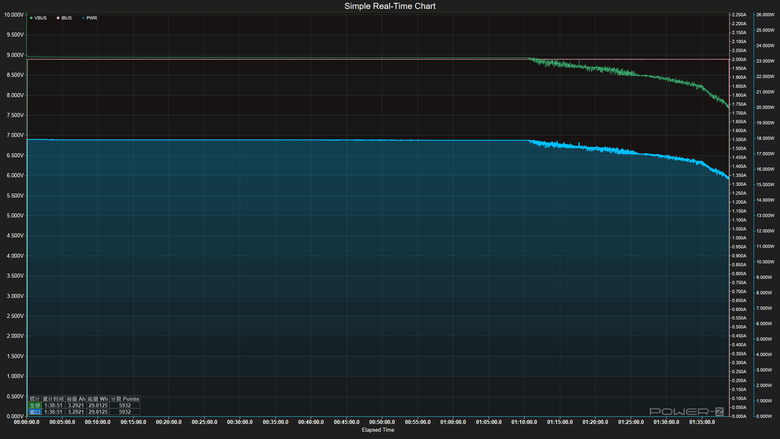Click the 1.000A tick on current axis
The width and height of the screenshot is (780, 439).
coord(739,238)
